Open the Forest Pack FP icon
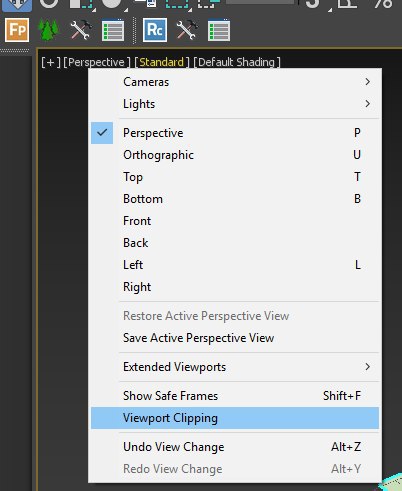This screenshot has width=402, height=491. 17,30
